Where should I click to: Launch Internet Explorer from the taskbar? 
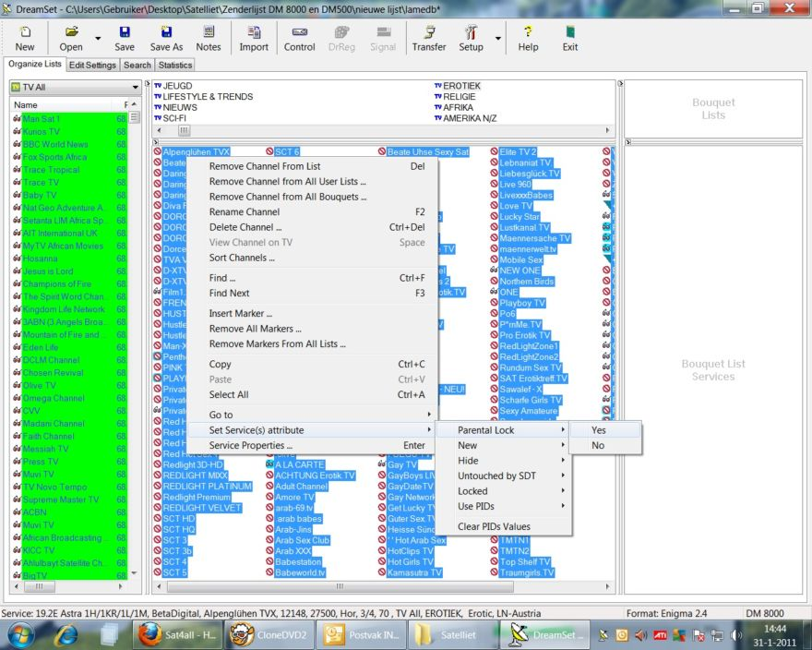(x=67, y=634)
